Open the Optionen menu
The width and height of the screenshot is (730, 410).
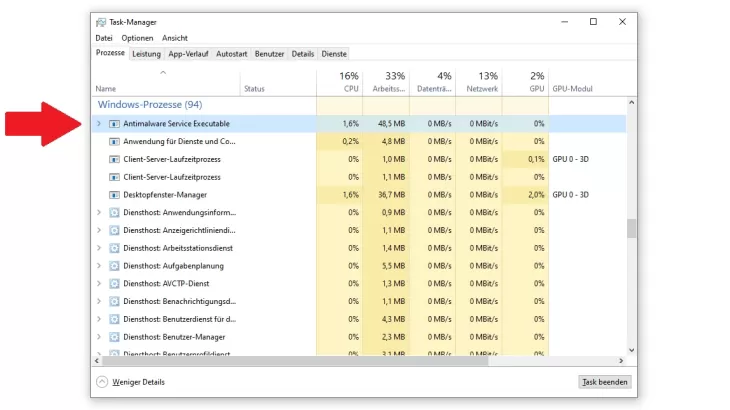coord(137,38)
